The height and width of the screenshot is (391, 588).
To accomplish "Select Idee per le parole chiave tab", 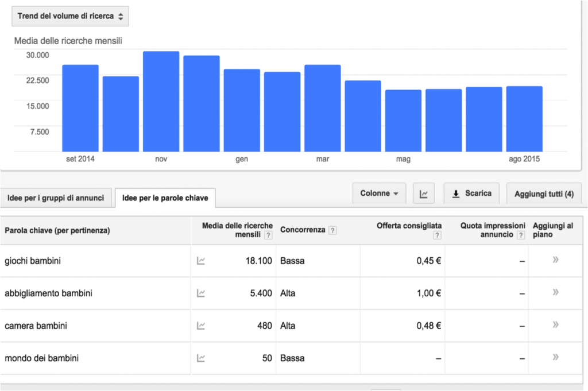I will click(165, 198).
